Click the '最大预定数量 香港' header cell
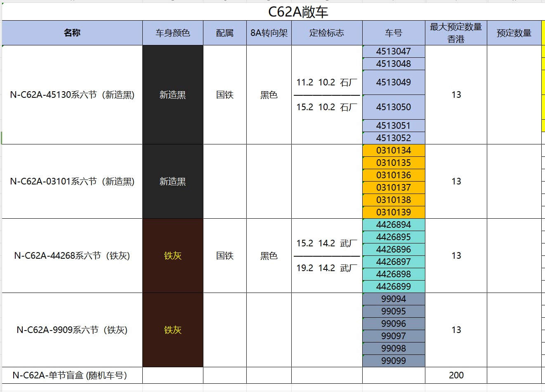 (x=456, y=33)
